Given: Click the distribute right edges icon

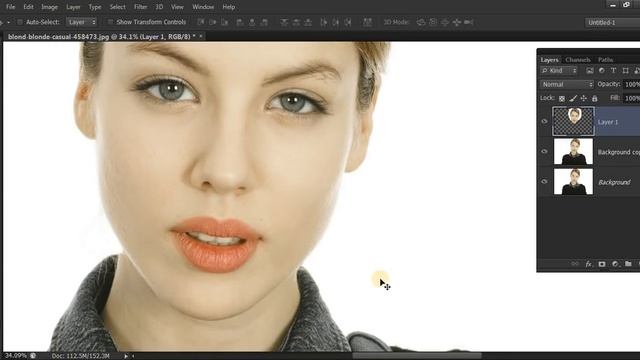Looking at the screenshot, I should pyautogui.click(x=348, y=22).
